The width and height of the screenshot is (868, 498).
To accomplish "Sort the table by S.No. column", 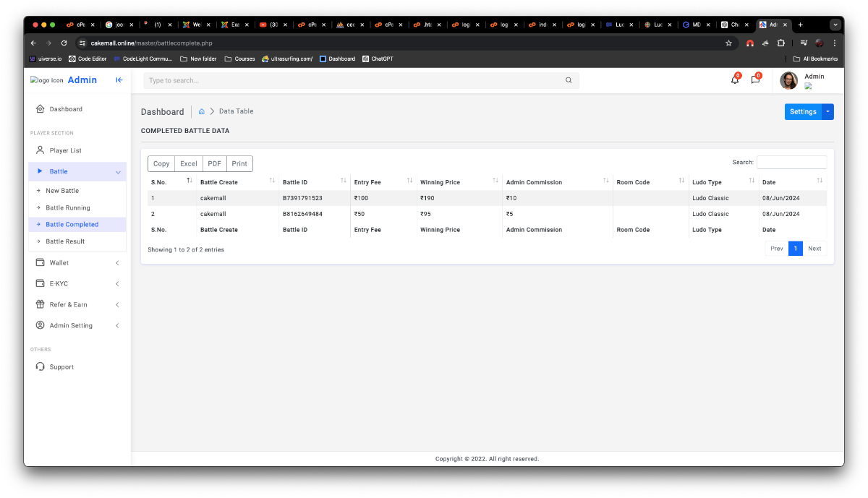I will coord(168,181).
